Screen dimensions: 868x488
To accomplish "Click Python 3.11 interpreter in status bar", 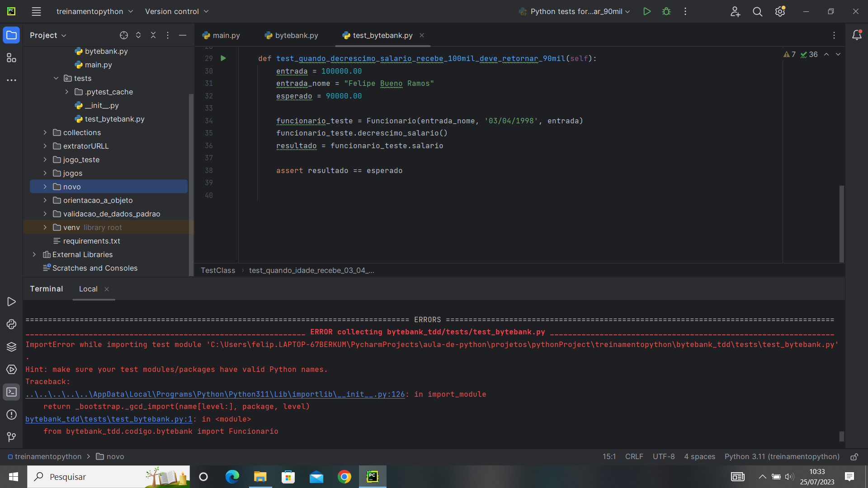I will pyautogui.click(x=782, y=457).
